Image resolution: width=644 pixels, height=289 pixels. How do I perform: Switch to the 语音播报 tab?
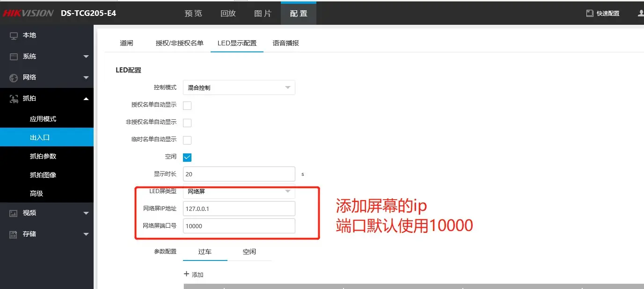tap(285, 43)
